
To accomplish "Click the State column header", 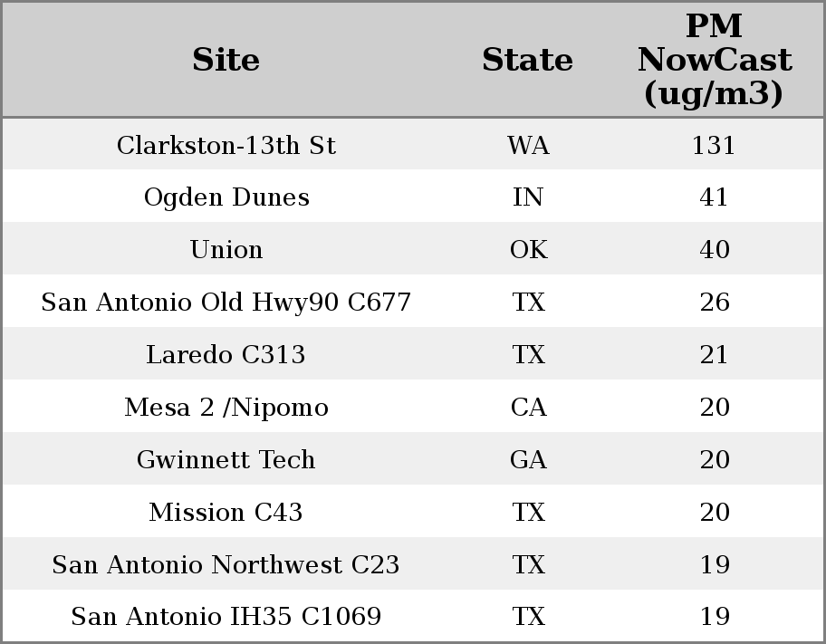I will pyautogui.click(x=527, y=61).
